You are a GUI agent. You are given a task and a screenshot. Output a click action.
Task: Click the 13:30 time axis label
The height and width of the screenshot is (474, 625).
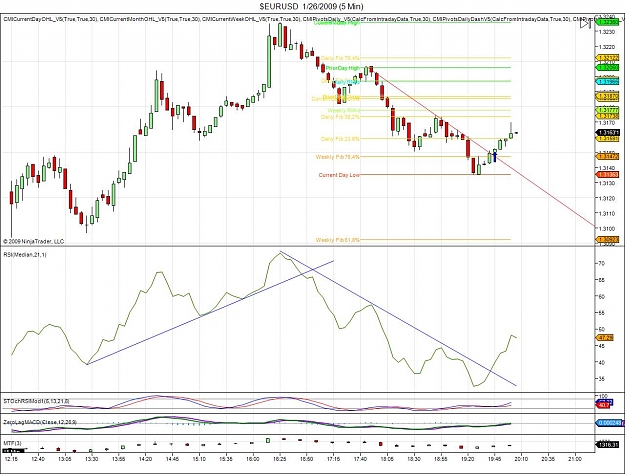92,459
